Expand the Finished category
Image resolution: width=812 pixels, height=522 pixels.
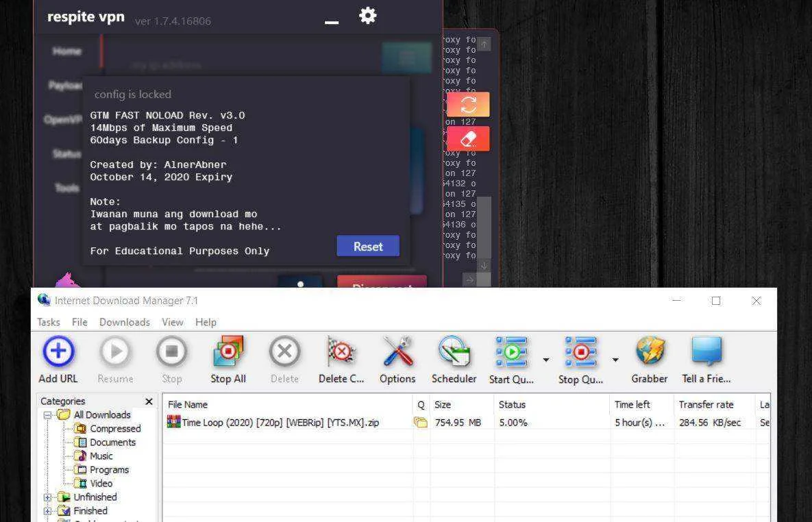pyautogui.click(x=48, y=510)
